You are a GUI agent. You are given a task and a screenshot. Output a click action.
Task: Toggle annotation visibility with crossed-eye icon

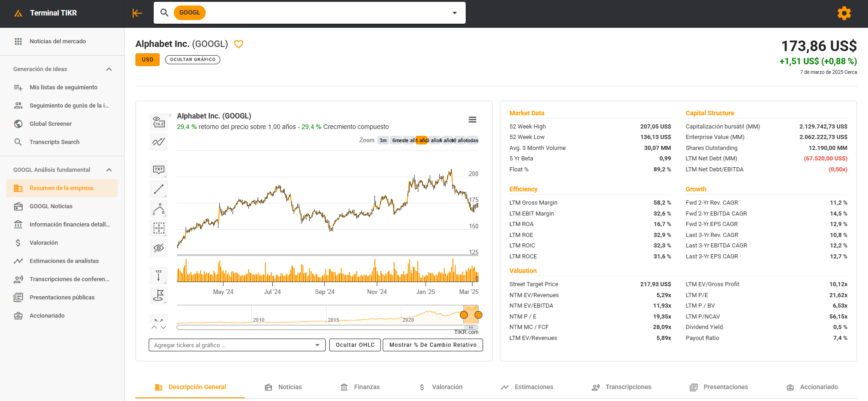tap(158, 248)
